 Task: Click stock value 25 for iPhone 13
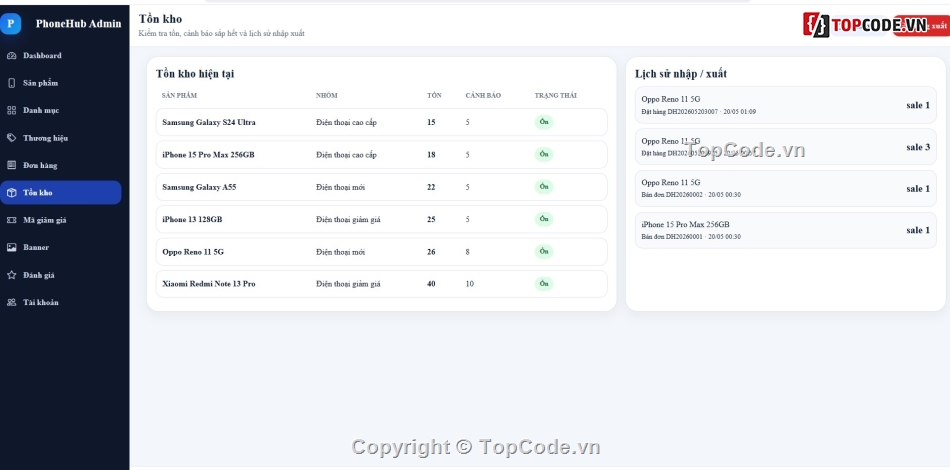point(431,219)
